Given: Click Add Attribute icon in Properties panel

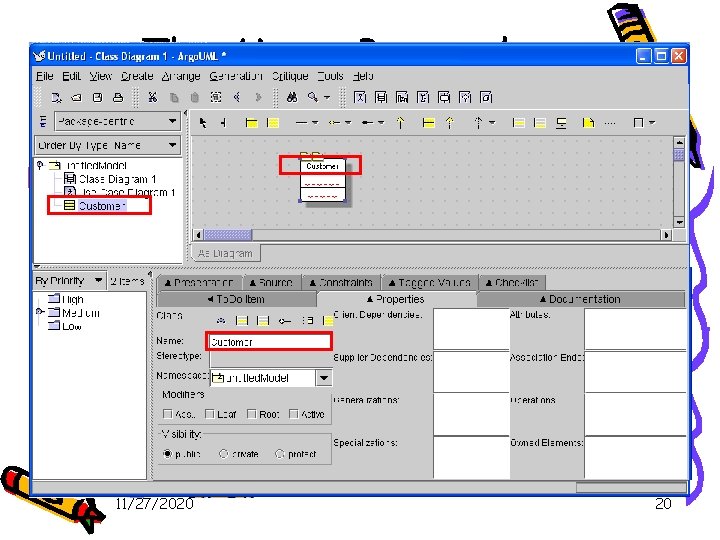Looking at the screenshot, I should [x=242, y=321].
